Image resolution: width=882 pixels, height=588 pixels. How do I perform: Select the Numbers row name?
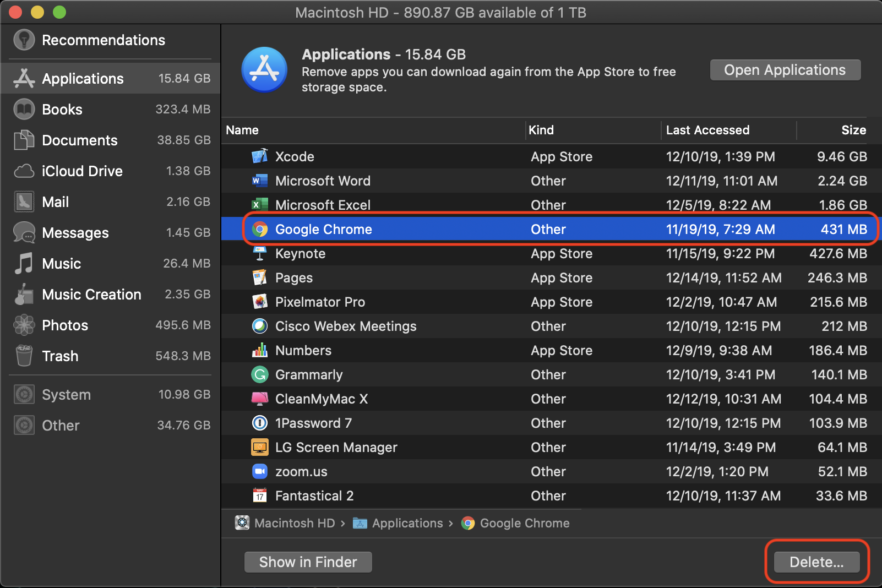(303, 350)
